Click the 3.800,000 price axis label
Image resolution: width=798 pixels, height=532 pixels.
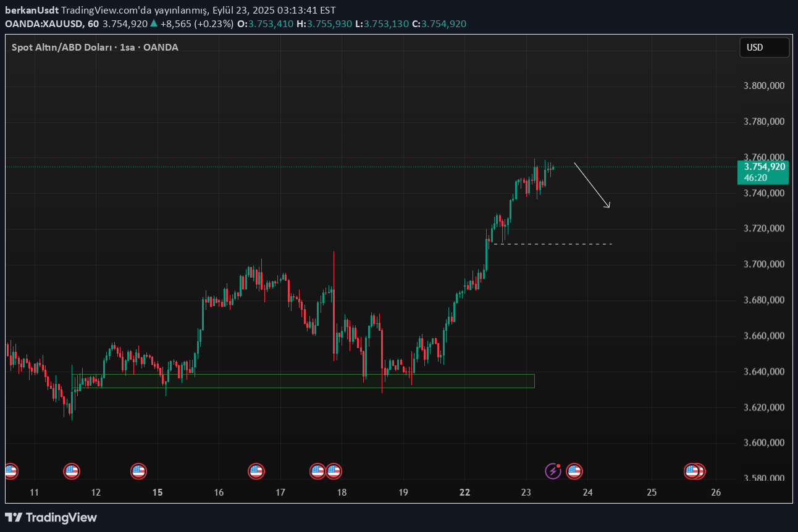[764, 86]
